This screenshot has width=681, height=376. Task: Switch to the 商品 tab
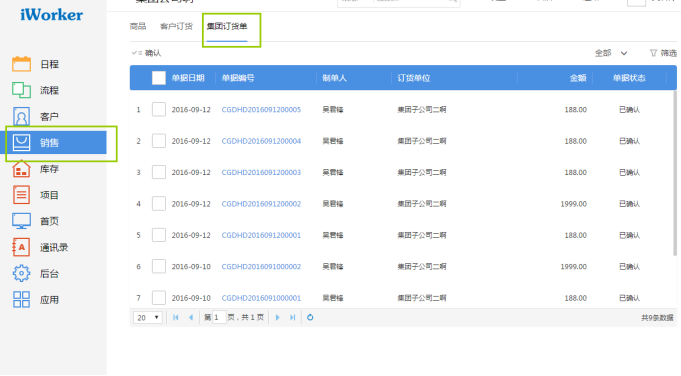tap(138, 26)
